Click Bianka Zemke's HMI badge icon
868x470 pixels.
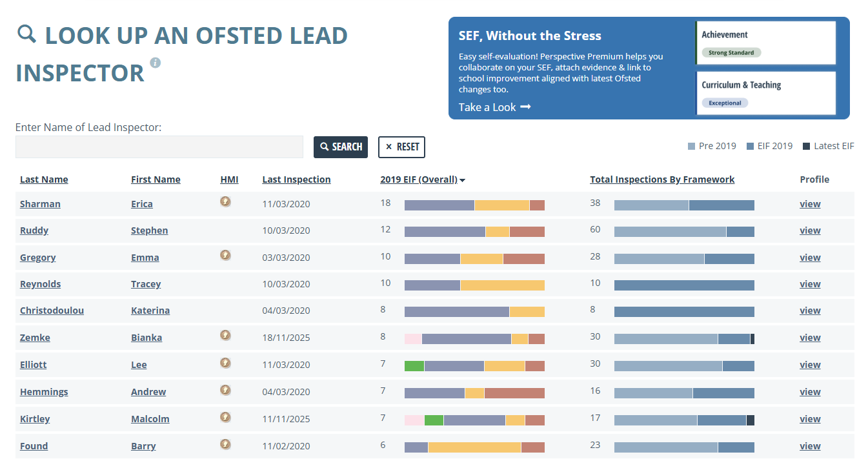(225, 335)
